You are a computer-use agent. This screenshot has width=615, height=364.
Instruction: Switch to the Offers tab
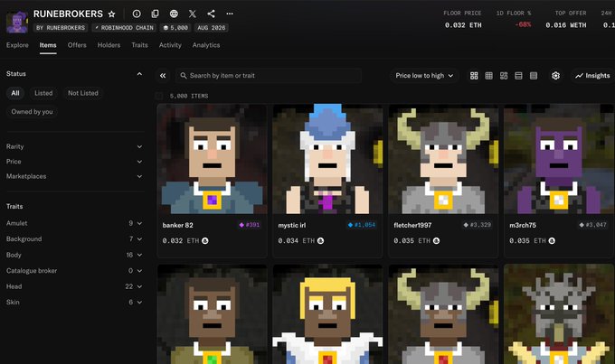coord(77,45)
